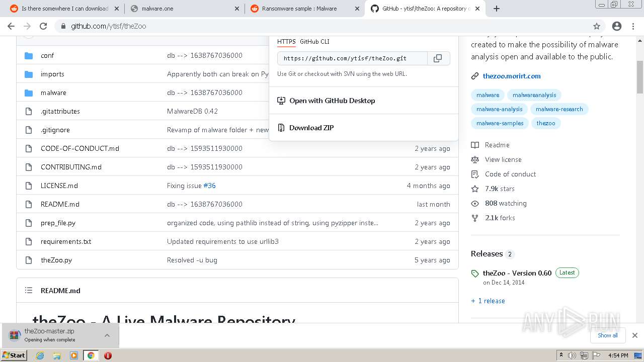The width and height of the screenshot is (644, 362).
Task: Open theZoo - Version 0.60 release
Action: click(x=517, y=273)
